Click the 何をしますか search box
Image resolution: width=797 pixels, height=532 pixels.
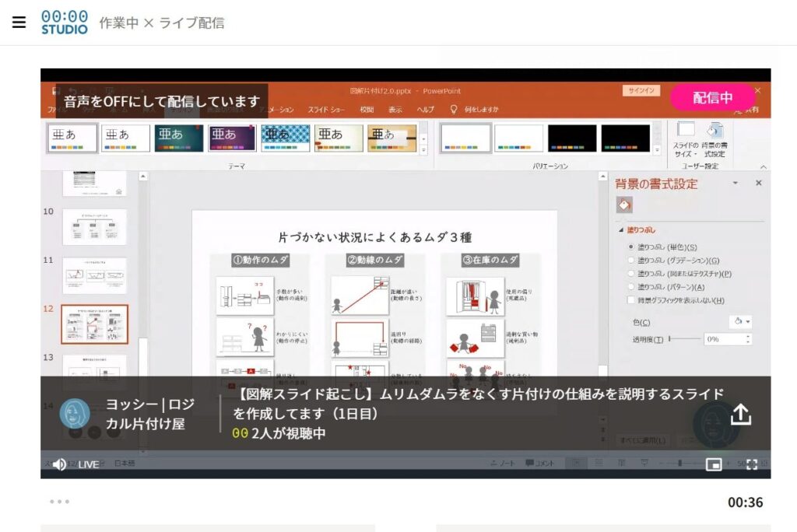(481, 109)
